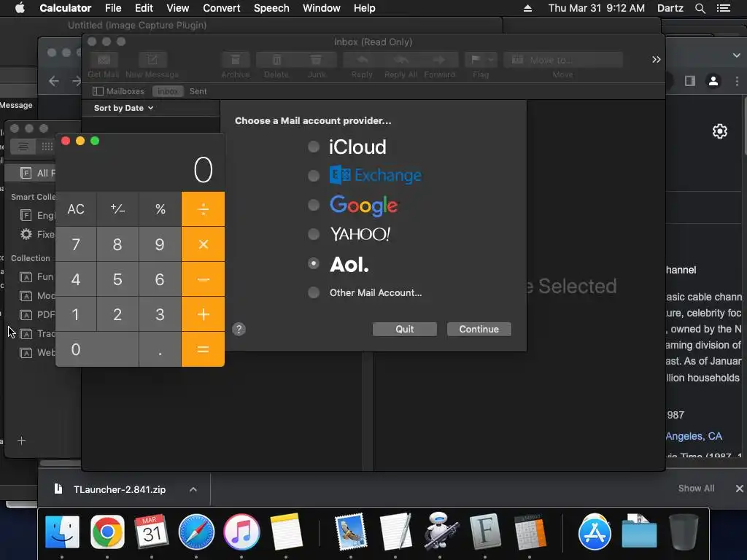Select the Aol. radio button
Viewport: 747px width, 560px height.
314,263
